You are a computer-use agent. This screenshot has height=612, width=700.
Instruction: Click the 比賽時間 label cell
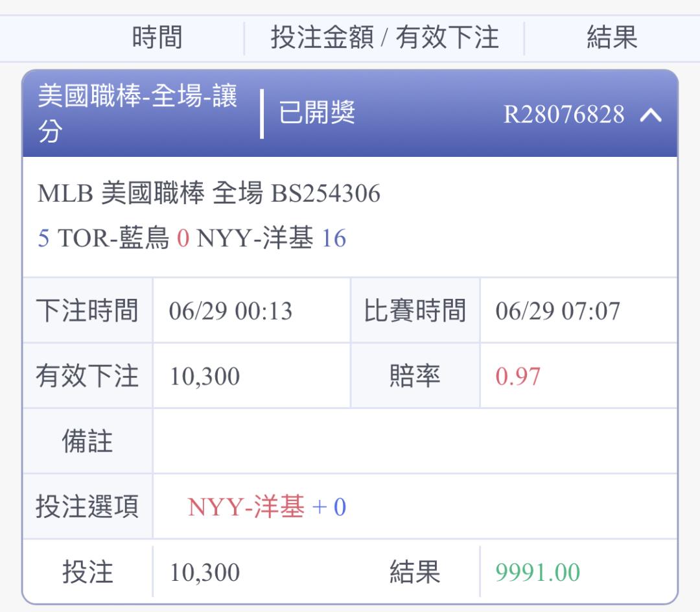click(415, 311)
